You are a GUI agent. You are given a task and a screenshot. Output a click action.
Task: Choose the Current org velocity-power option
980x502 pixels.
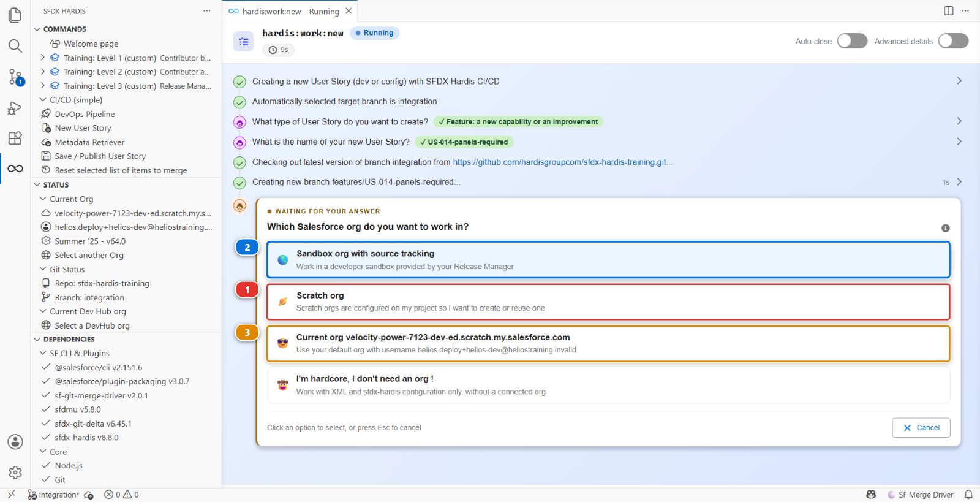[608, 343]
